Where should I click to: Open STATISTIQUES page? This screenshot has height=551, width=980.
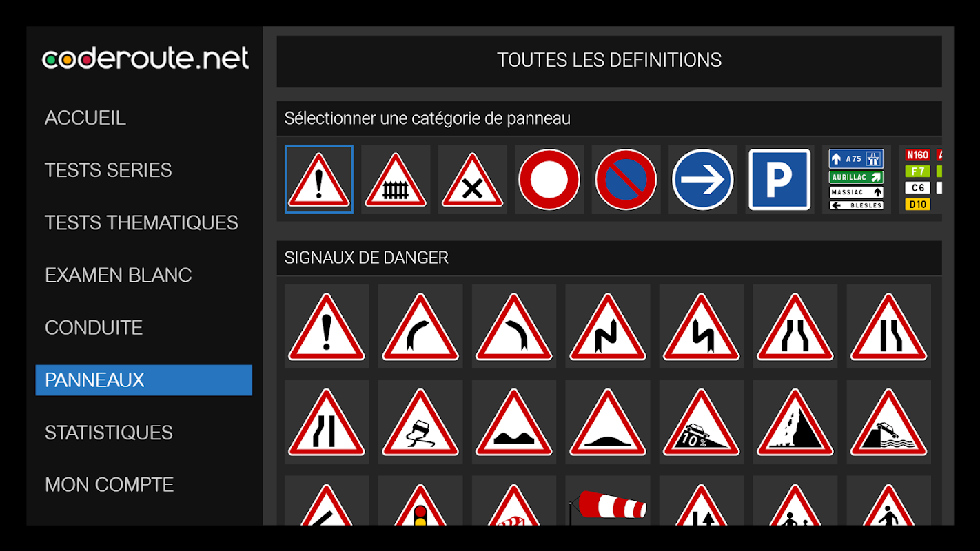(109, 433)
